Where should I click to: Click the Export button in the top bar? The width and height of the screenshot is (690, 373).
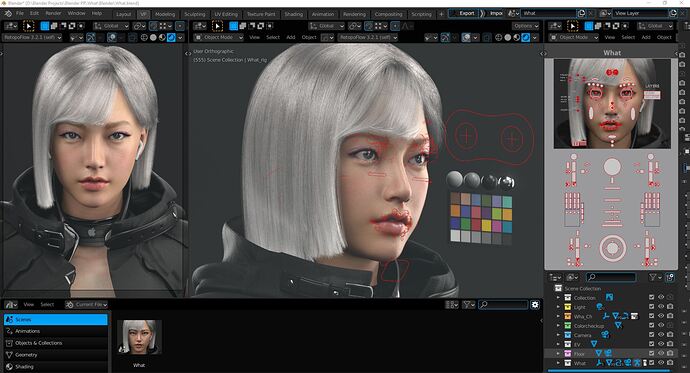point(463,13)
